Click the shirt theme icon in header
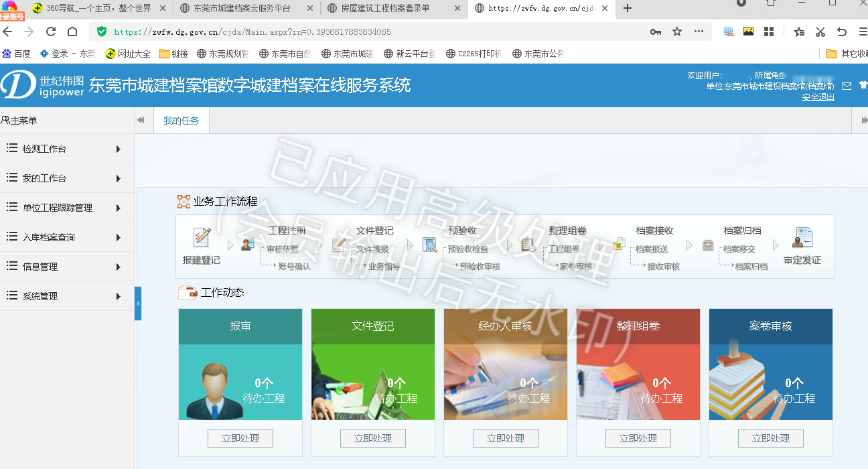The image size is (868, 469). (x=863, y=86)
